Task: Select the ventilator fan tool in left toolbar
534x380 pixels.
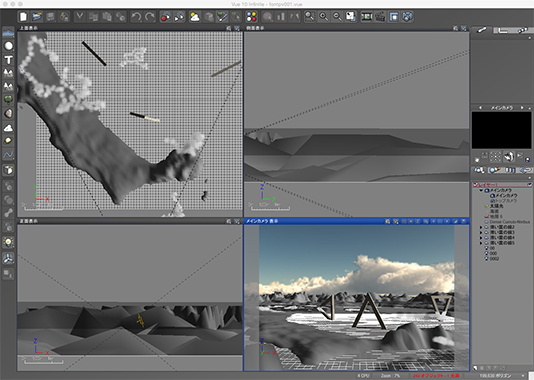Action: point(9,258)
